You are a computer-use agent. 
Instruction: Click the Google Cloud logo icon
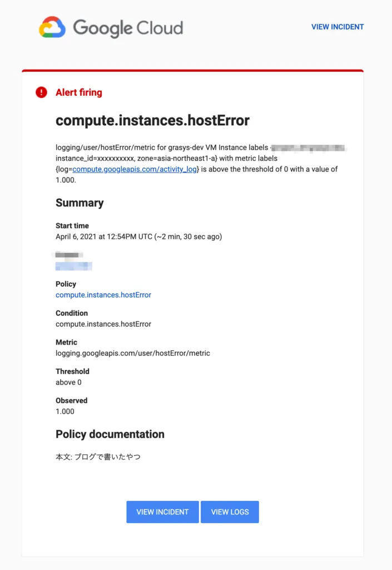pyautogui.click(x=52, y=27)
